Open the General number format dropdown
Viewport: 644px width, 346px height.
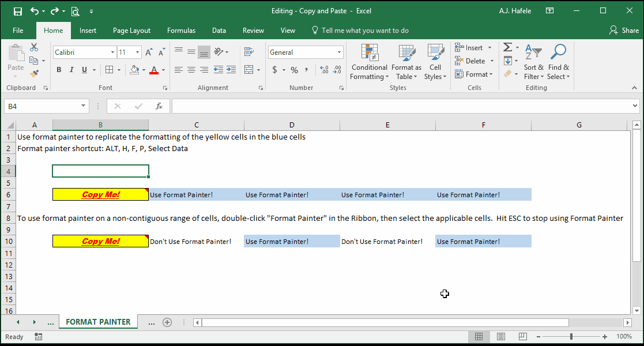click(x=339, y=52)
